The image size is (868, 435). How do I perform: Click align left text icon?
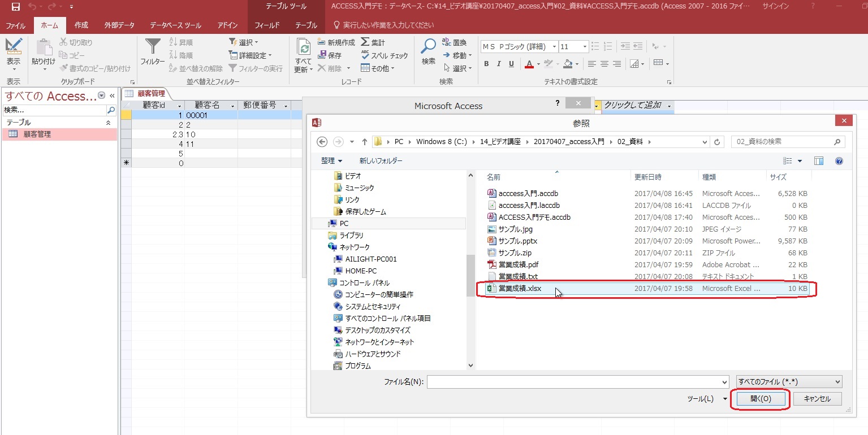[592, 64]
